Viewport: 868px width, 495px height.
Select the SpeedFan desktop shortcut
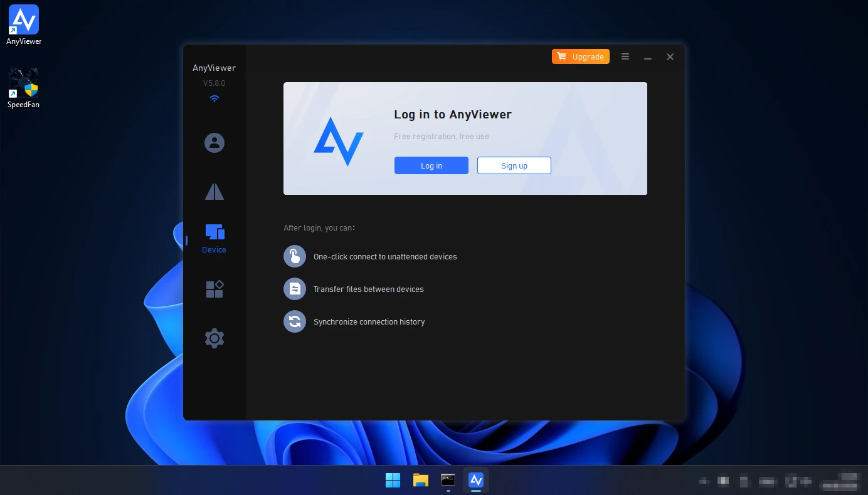(24, 88)
